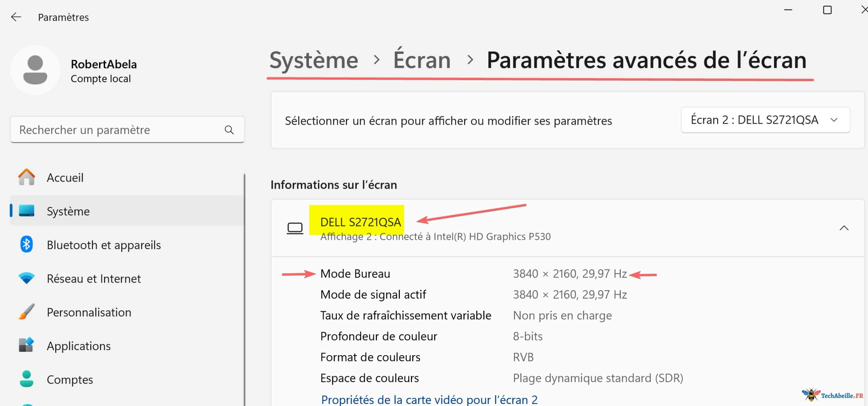Click the display icon beside DELL S2721QSA
Screen dimensions: 868x406
tap(295, 228)
